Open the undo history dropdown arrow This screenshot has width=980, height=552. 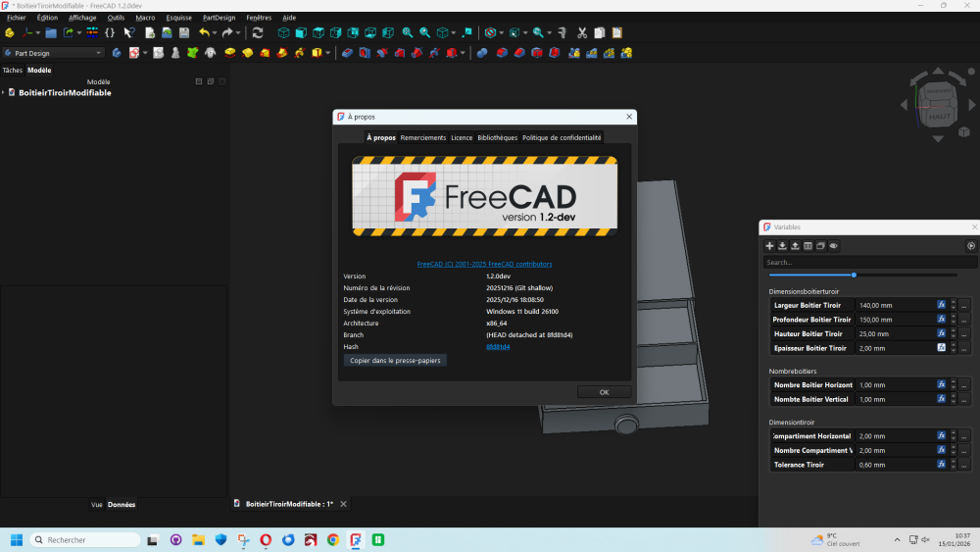tap(215, 33)
